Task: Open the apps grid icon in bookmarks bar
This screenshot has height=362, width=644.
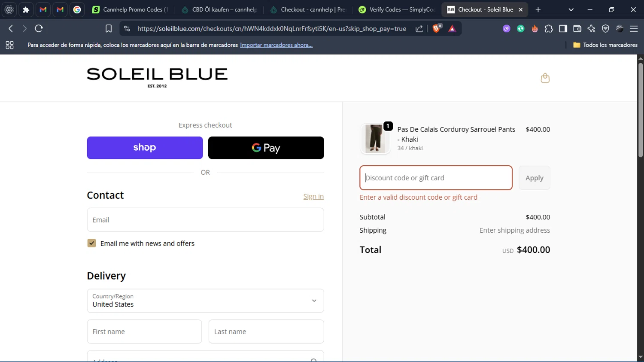Action: pos(9,45)
